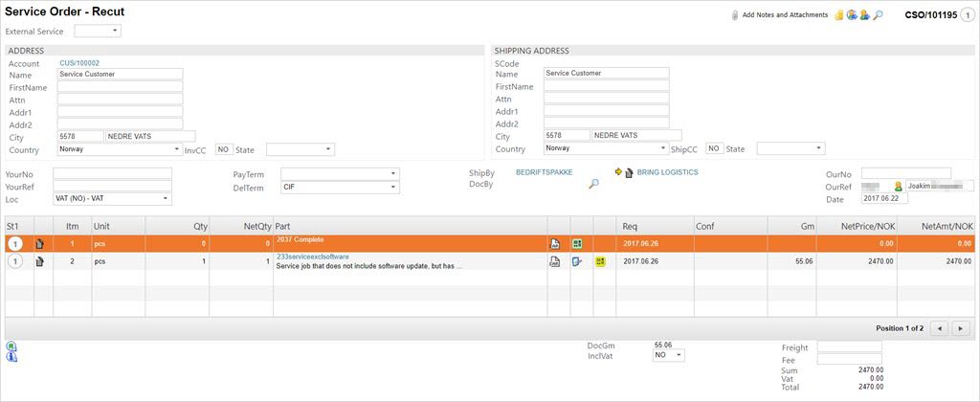Click the status circle in item row 2
The height and width of the screenshot is (402, 980).
pyautogui.click(x=15, y=261)
